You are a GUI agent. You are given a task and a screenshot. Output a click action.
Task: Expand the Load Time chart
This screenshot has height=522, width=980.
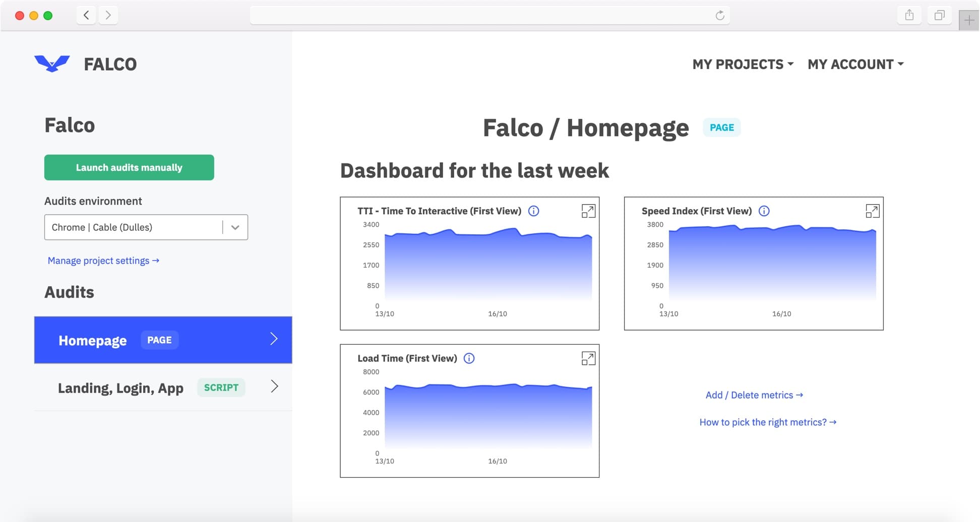(588, 358)
